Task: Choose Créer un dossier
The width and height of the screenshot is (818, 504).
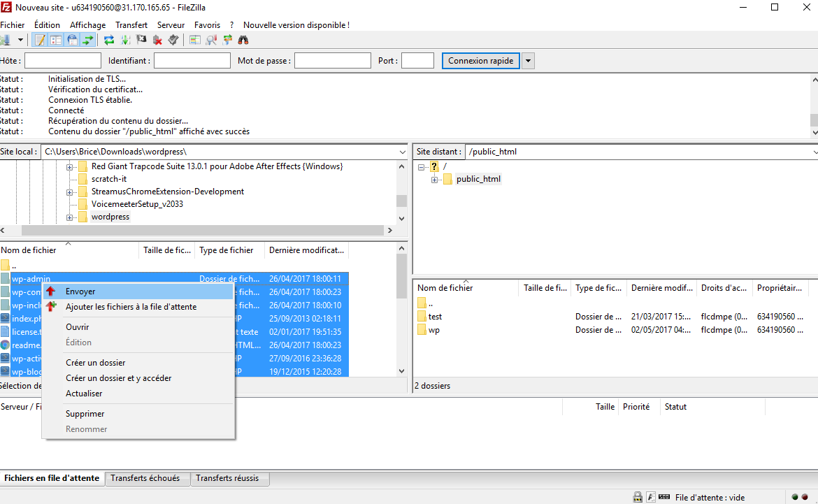Action: tap(138, 363)
